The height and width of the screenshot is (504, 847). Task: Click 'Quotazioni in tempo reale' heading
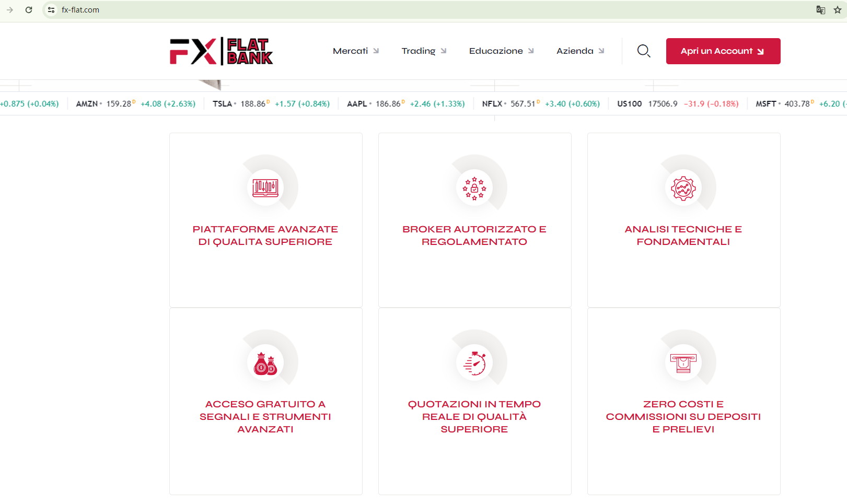point(474,417)
